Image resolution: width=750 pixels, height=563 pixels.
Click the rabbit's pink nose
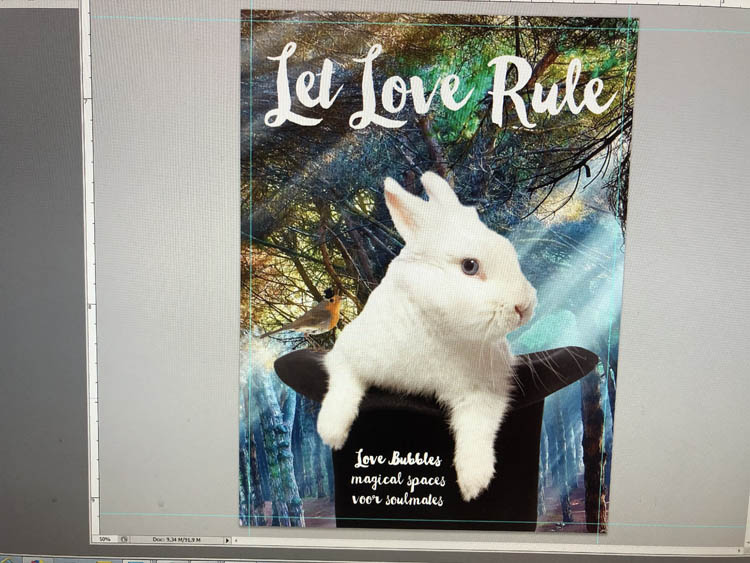click(x=522, y=309)
